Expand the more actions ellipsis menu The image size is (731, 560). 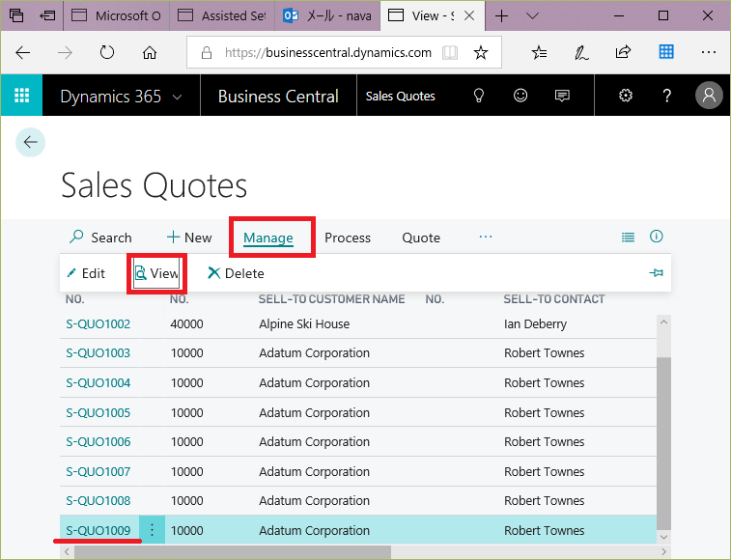tap(486, 237)
